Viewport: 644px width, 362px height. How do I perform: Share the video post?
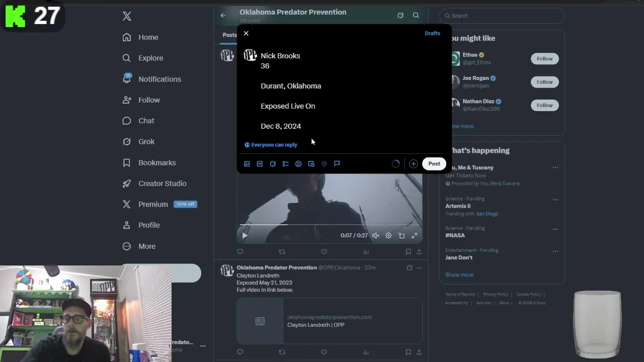[x=419, y=252]
